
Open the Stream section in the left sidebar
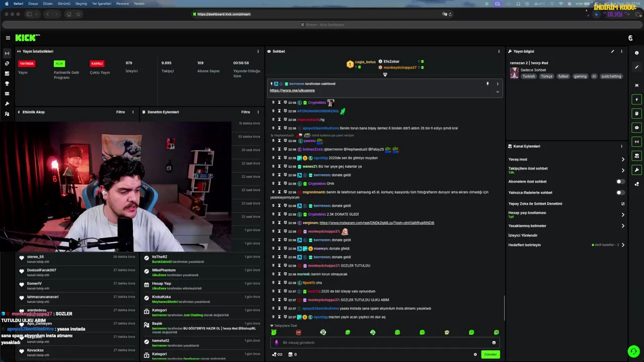[7, 53]
